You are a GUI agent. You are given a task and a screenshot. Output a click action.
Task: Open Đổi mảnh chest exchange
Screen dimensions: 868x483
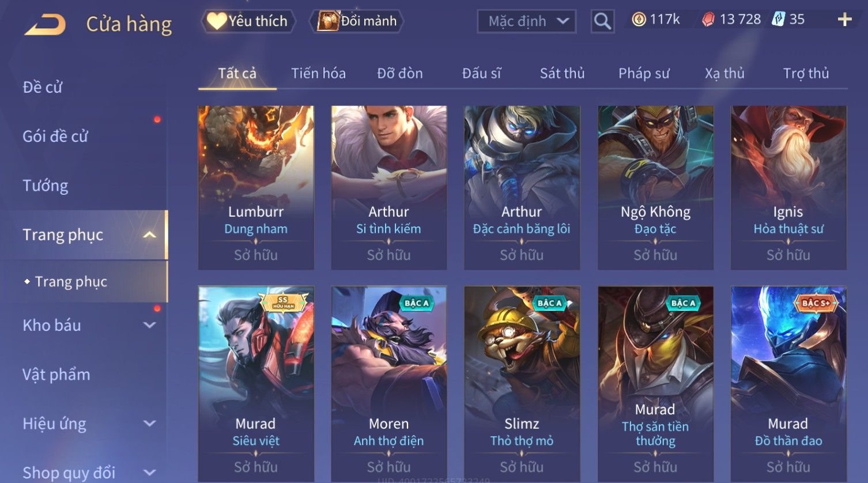pos(357,21)
